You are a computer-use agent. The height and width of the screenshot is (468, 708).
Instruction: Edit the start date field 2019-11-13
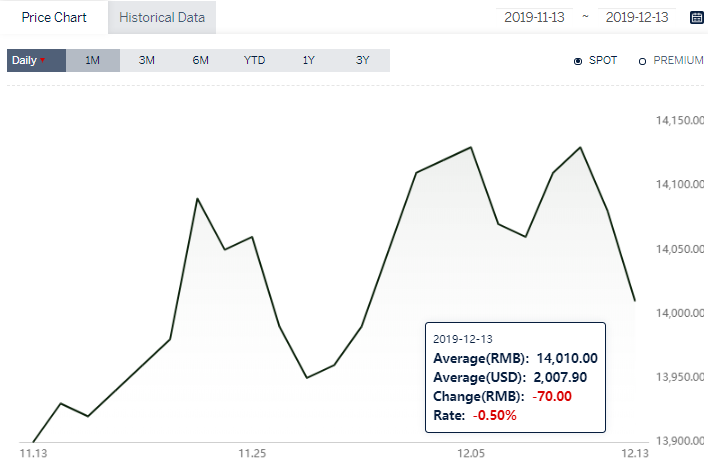click(x=534, y=17)
